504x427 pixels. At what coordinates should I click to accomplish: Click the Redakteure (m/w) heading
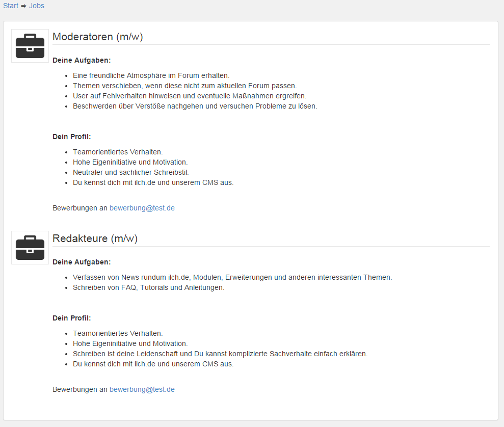tap(95, 238)
